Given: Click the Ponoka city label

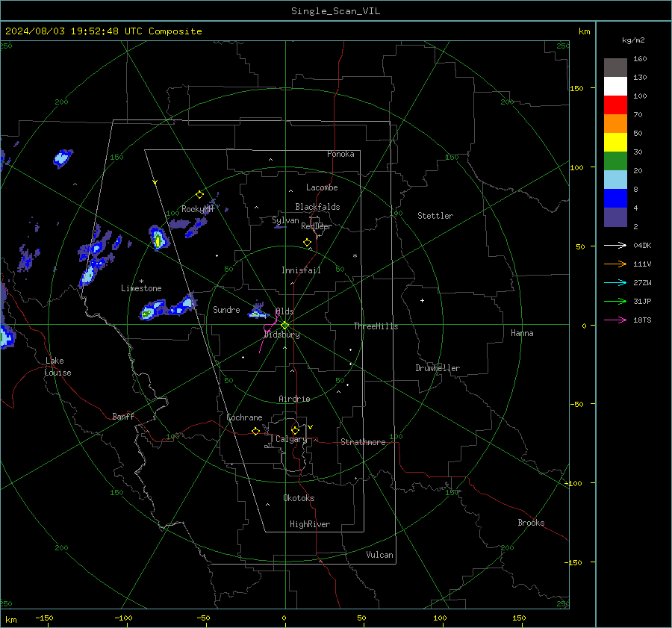Looking at the screenshot, I should 340,154.
